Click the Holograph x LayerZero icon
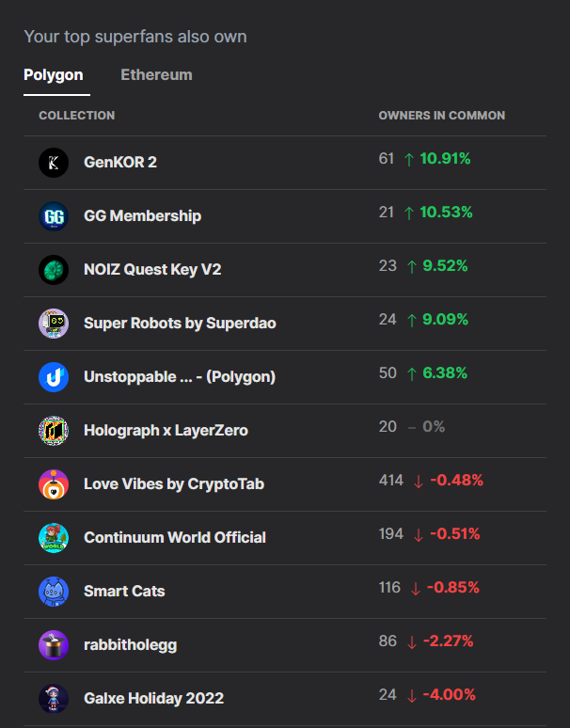Image resolution: width=570 pixels, height=728 pixels. 54,431
